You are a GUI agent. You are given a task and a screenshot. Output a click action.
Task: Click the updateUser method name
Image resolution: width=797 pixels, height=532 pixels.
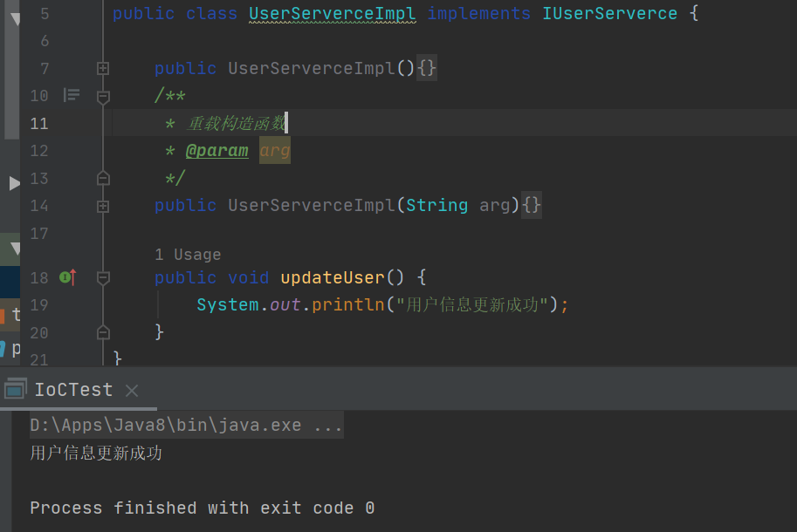tap(332, 277)
